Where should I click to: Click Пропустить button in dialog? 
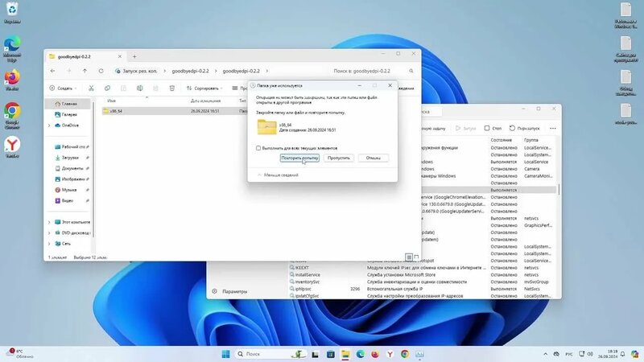pos(338,158)
